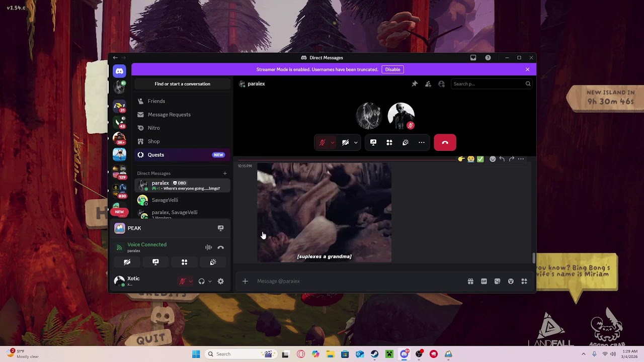Viewport: 644px width, 362px height.
Task: Start an activity from voice panel
Action: (184, 262)
